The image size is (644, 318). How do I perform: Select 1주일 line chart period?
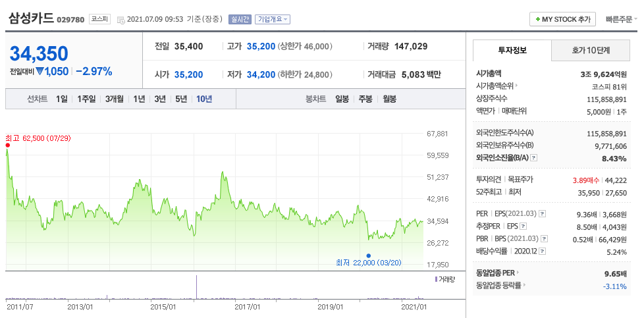(x=86, y=99)
